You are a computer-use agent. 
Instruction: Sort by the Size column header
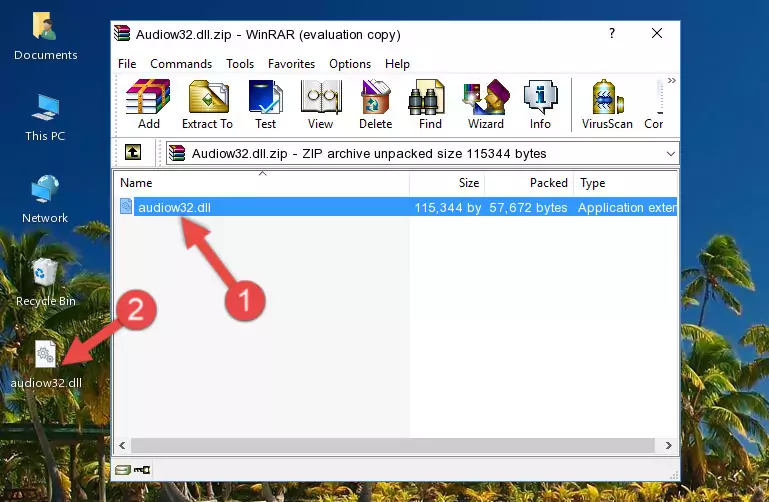[447, 183]
